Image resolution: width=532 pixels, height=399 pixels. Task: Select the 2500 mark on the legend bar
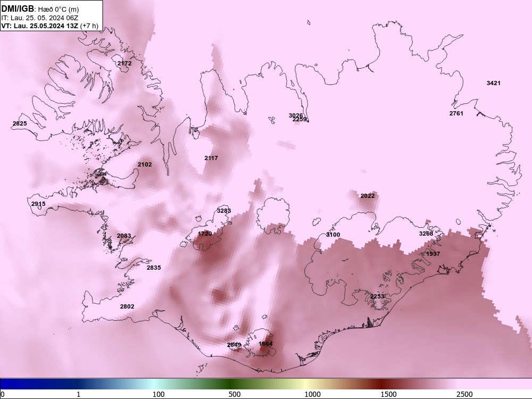[x=464, y=394]
